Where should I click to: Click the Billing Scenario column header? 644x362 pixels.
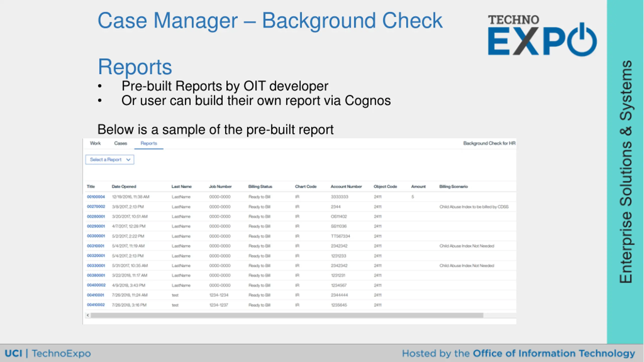coord(454,187)
